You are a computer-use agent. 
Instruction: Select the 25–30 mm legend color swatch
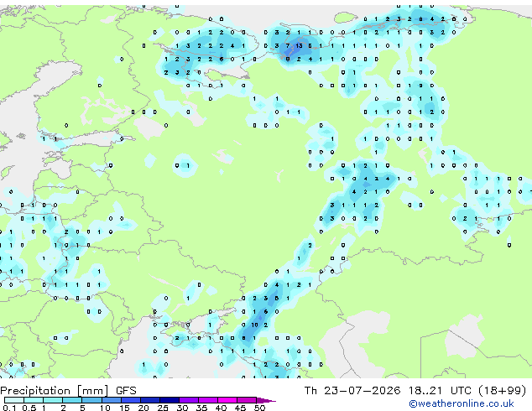[x=169, y=400]
